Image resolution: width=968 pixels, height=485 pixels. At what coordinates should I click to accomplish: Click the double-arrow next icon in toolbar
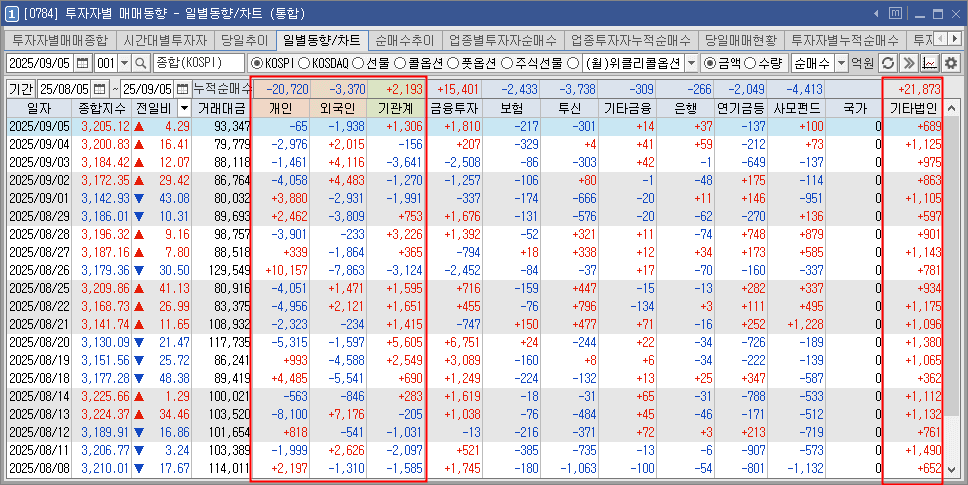point(909,63)
